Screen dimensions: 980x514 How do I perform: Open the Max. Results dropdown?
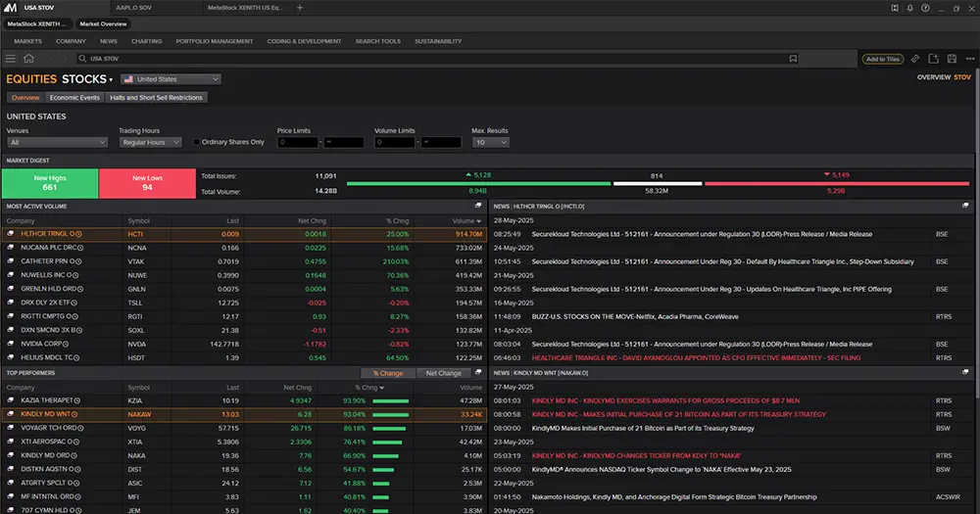(x=491, y=142)
